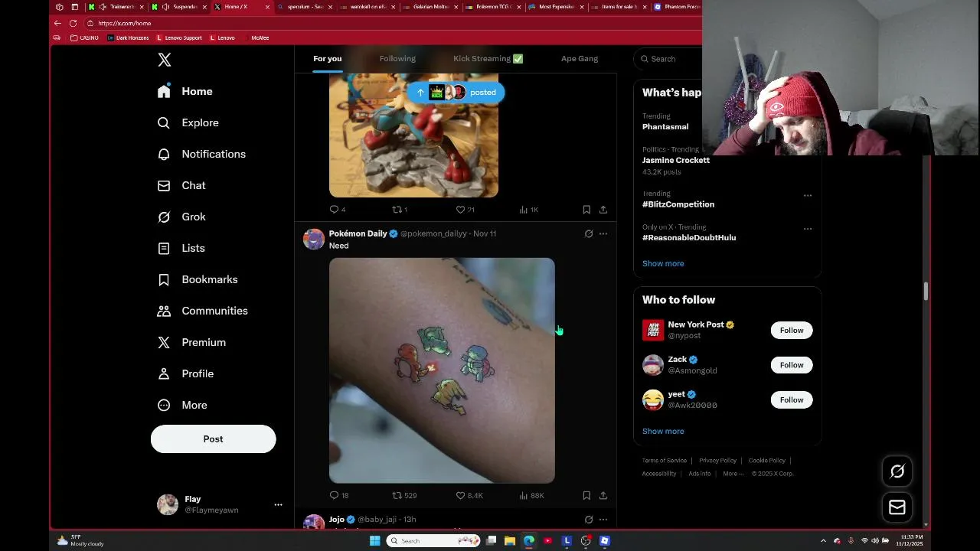This screenshot has width=980, height=551.
Task: Open account menu next to Flay
Action: pos(278,504)
